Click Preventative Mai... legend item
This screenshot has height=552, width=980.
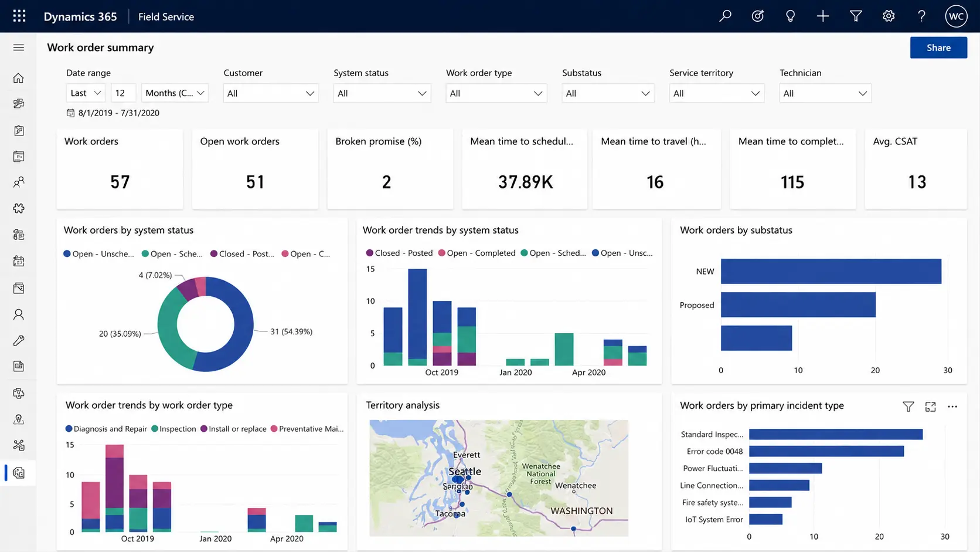pos(307,429)
